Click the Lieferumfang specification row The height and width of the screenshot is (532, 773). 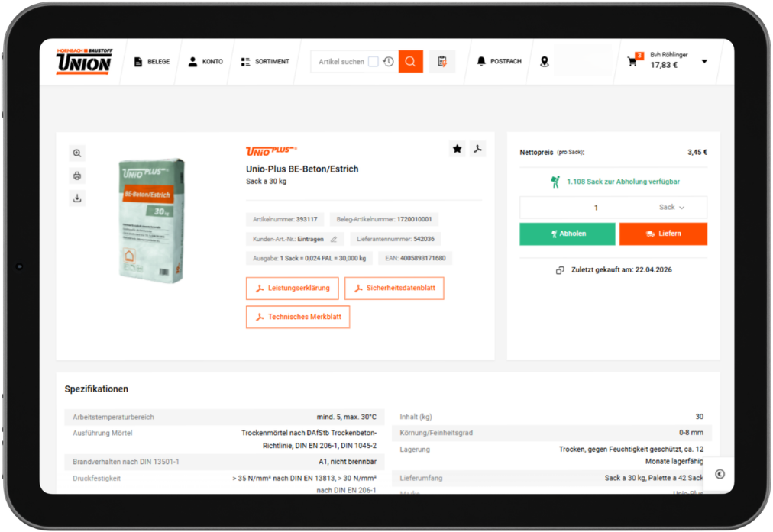pyautogui.click(x=551, y=478)
